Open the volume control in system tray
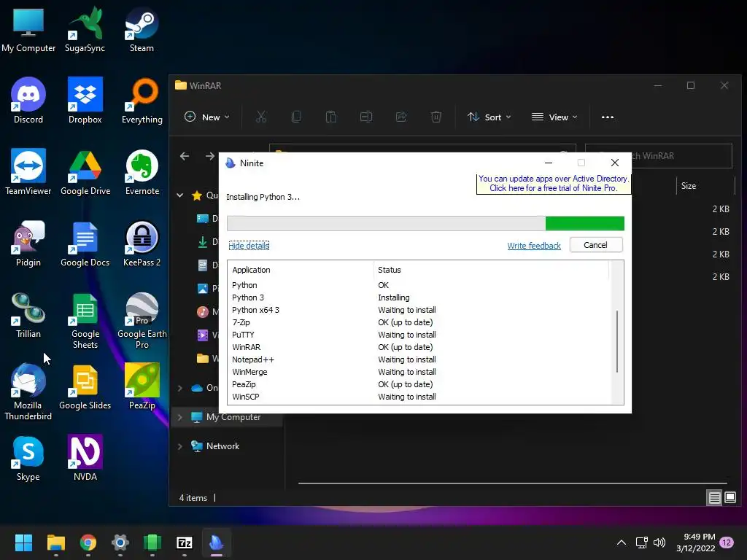The height and width of the screenshot is (560, 747). click(659, 542)
